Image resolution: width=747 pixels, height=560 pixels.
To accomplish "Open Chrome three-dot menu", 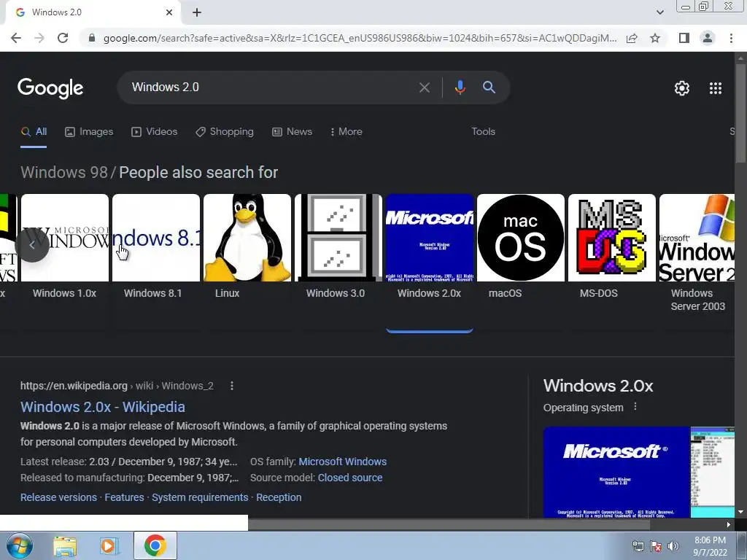I will pyautogui.click(x=731, y=38).
